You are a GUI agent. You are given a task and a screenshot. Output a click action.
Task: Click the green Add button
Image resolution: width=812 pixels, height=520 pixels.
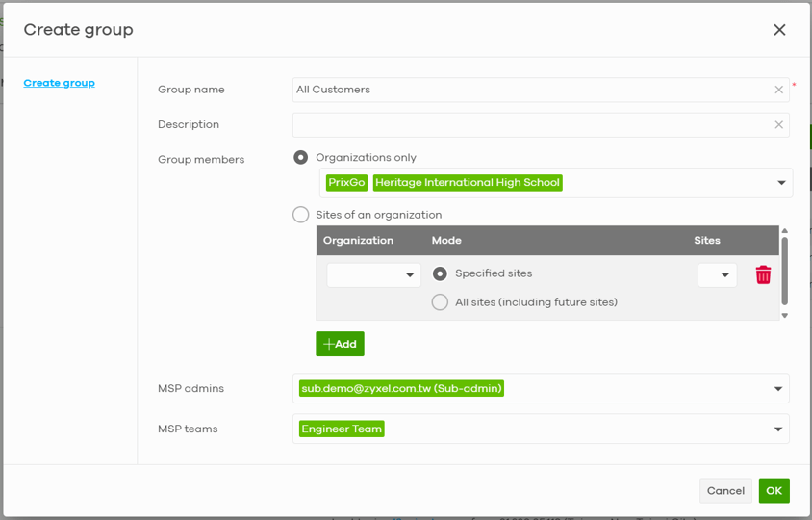(340, 344)
